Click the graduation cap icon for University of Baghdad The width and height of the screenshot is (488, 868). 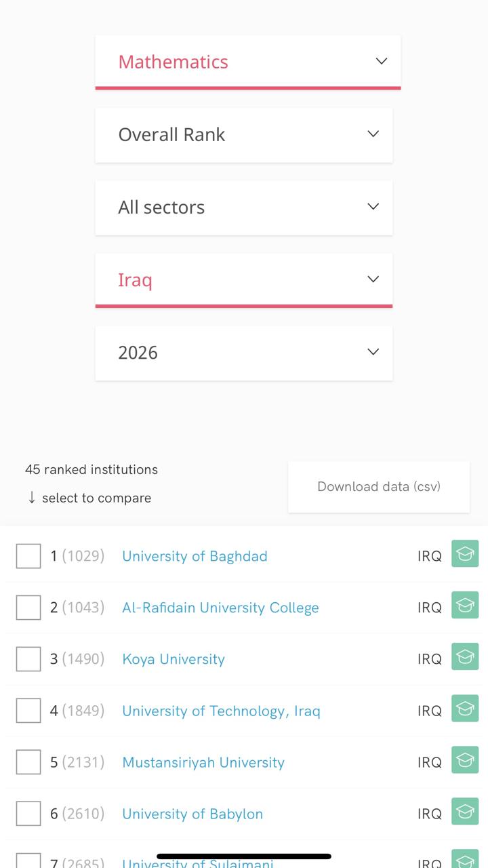click(x=465, y=554)
